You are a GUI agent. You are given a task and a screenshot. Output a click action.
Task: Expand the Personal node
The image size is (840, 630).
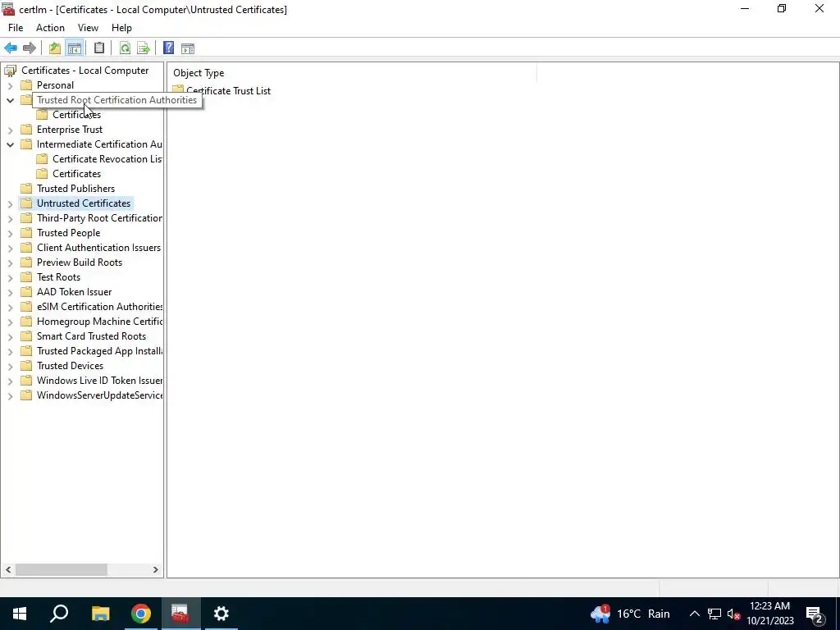coord(10,85)
